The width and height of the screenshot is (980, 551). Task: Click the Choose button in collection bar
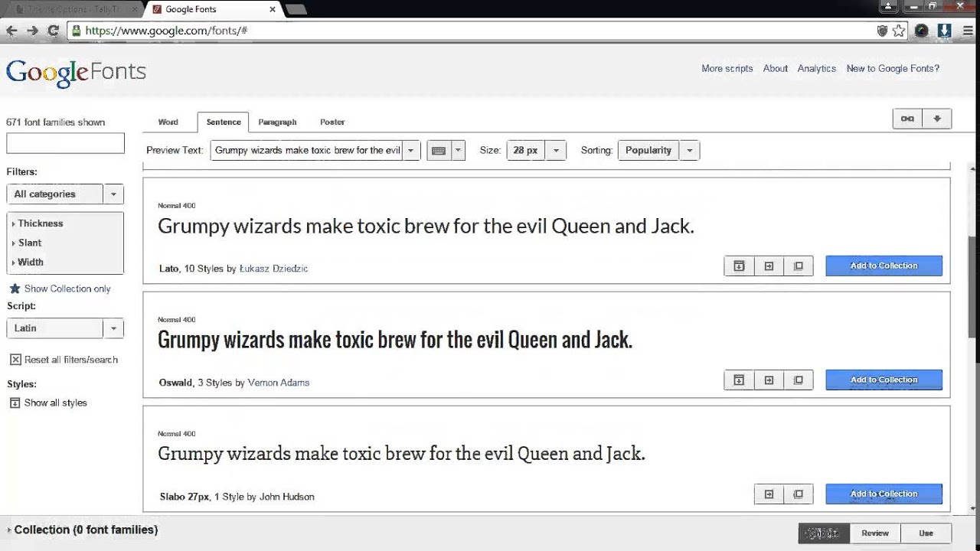point(824,533)
